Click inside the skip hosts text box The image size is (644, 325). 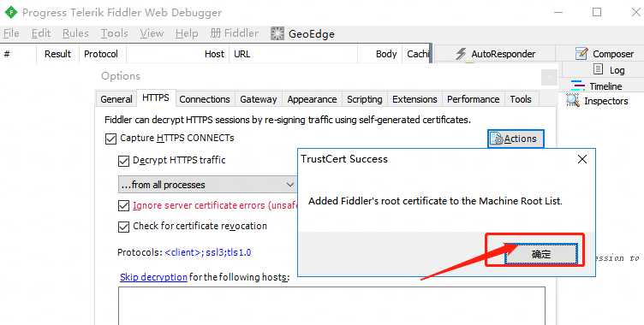[332, 305]
